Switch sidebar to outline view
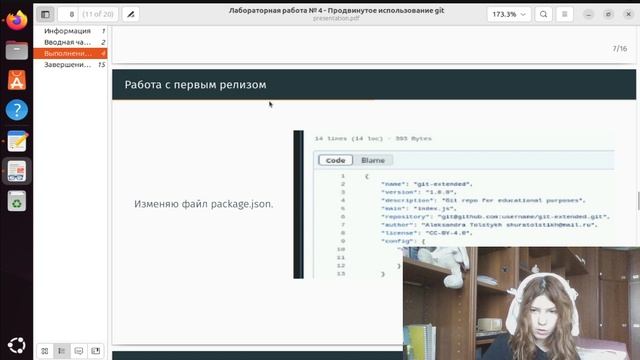The width and height of the screenshot is (640, 360). pos(62,351)
